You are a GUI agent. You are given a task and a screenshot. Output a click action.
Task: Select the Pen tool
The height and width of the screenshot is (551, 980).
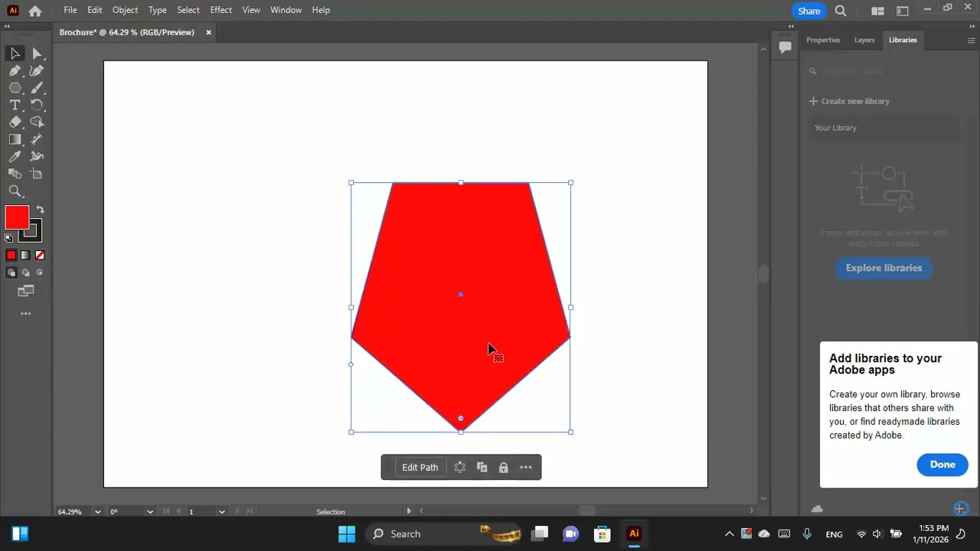(x=15, y=70)
